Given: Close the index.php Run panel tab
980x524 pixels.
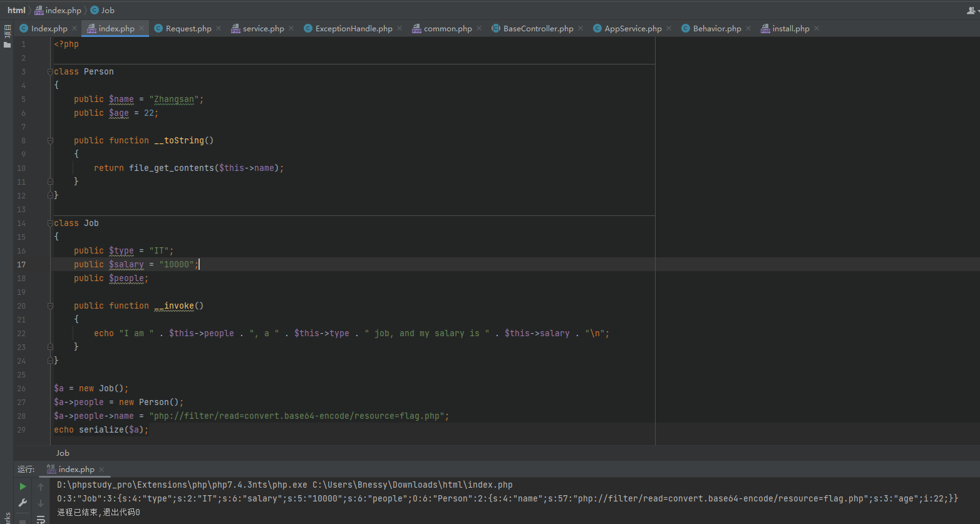Looking at the screenshot, I should tap(101, 469).
